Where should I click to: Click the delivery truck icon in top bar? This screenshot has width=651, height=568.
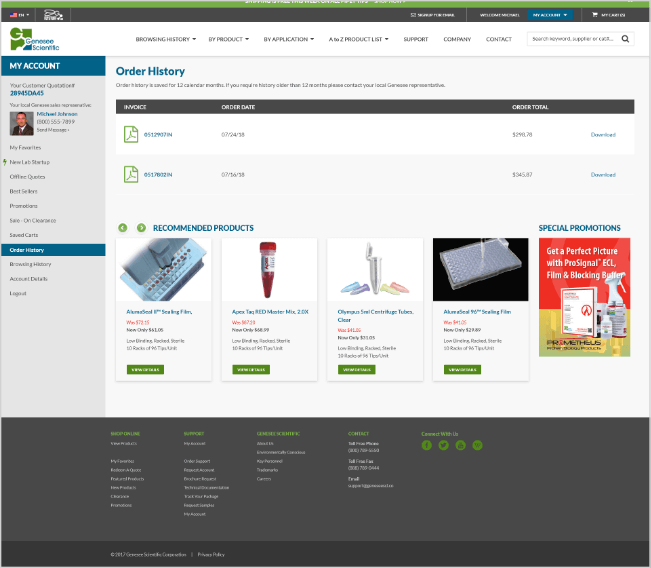coord(53,15)
